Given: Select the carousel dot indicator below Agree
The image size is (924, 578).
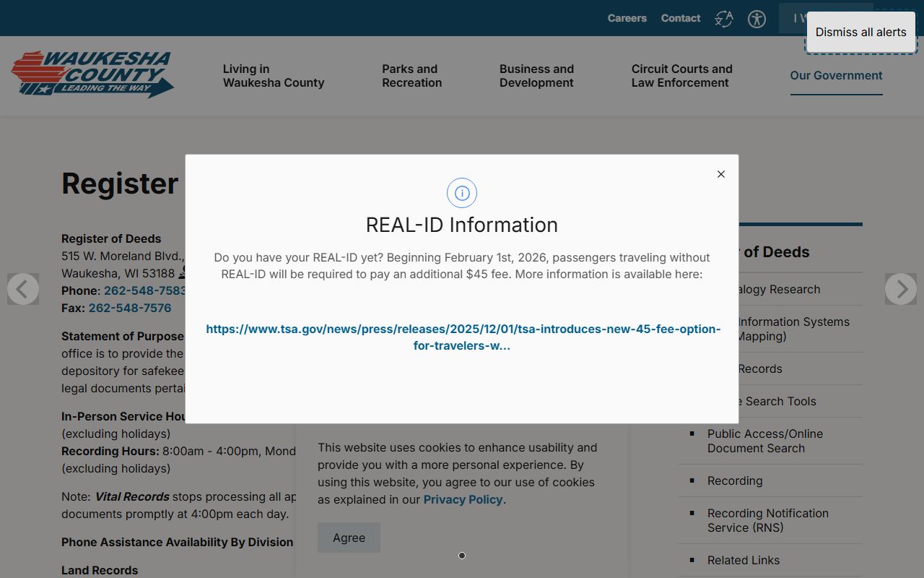Looking at the screenshot, I should pos(462,556).
